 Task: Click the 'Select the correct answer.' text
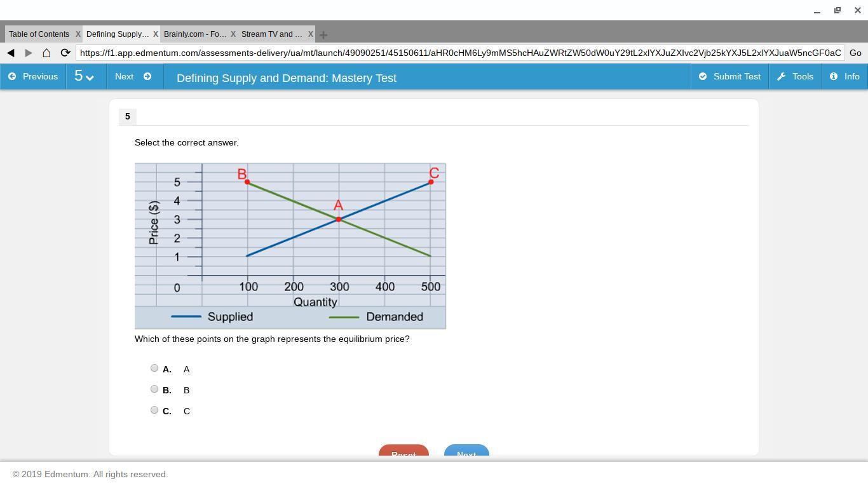[187, 142]
